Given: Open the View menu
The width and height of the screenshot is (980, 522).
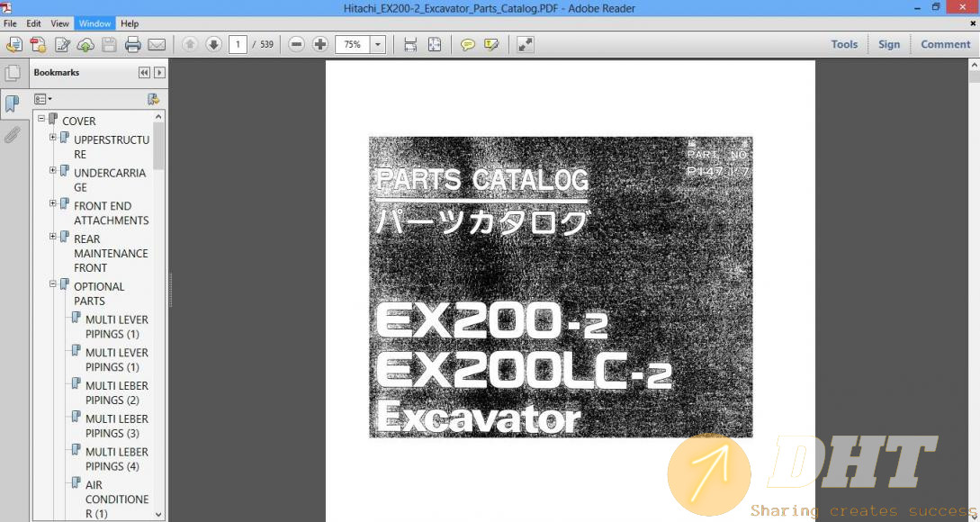Looking at the screenshot, I should point(60,23).
